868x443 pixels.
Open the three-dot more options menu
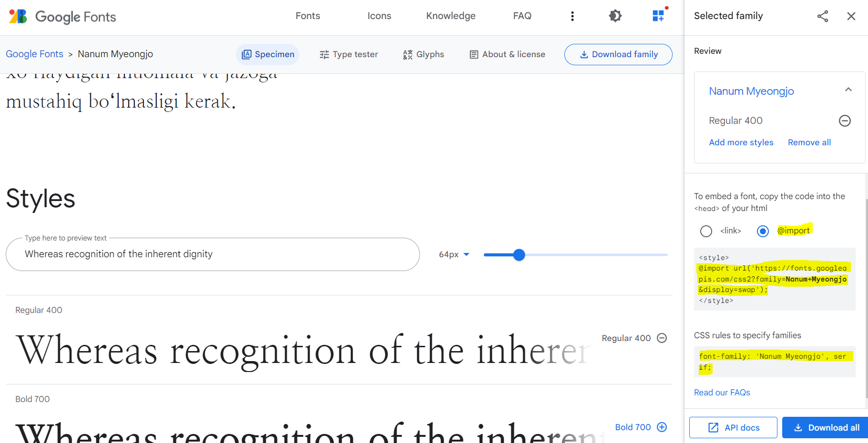572,16
